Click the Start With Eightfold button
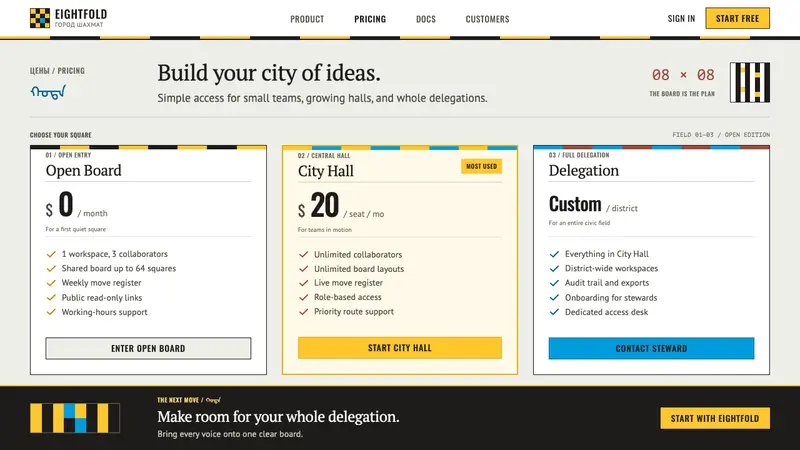Screen dimensions: 800x450 pos(715,418)
